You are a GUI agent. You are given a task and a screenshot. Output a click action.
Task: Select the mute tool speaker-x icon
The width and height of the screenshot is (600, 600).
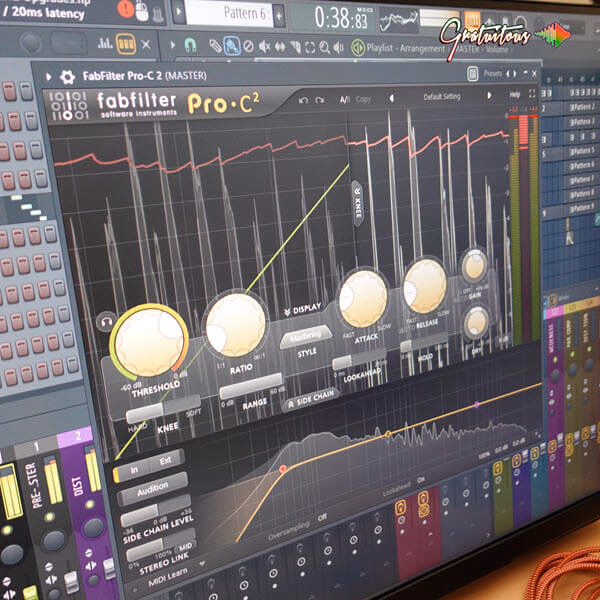[264, 47]
